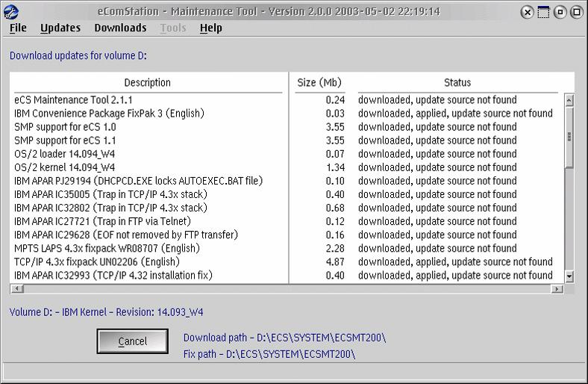Select OS/2 kernel 14.094_W4 entry
588x384 pixels.
click(64, 167)
